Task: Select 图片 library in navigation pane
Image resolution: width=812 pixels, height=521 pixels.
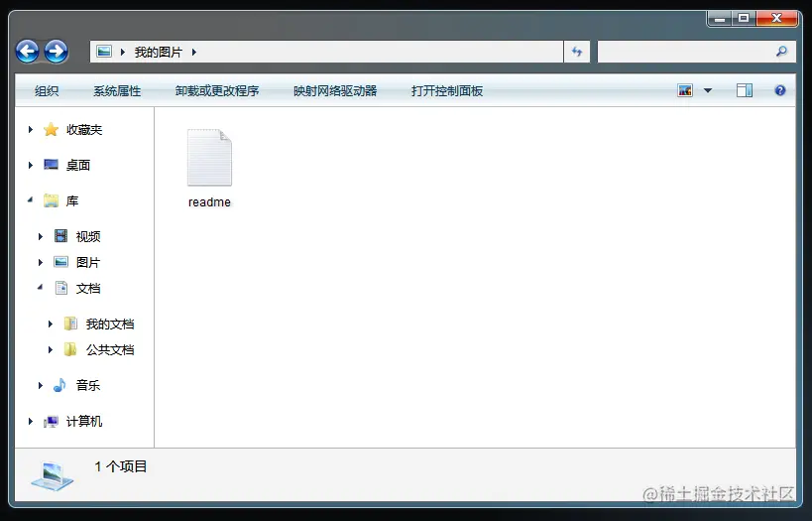Action: click(88, 263)
